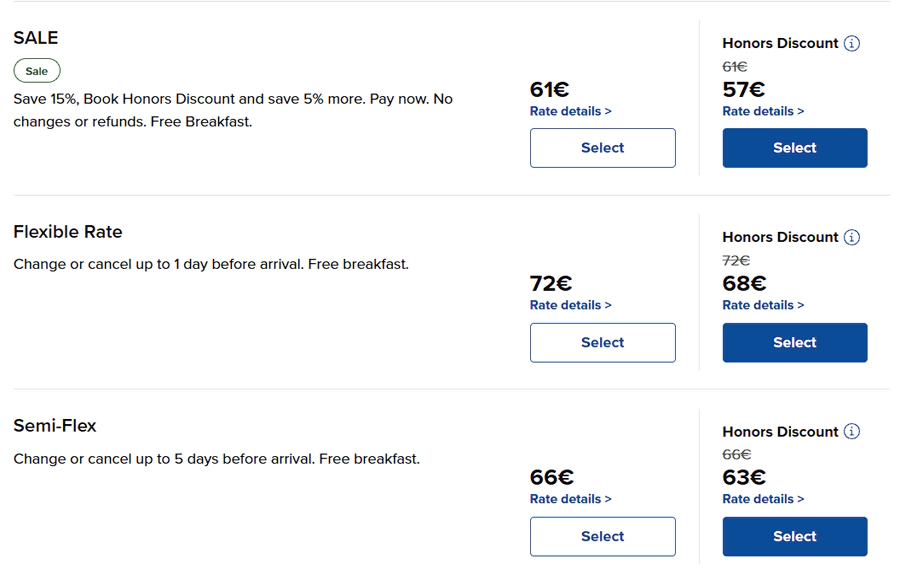Image resolution: width=900 pixels, height=580 pixels.
Task: Click the Semi-Flex rate heading
Action: 55,426
